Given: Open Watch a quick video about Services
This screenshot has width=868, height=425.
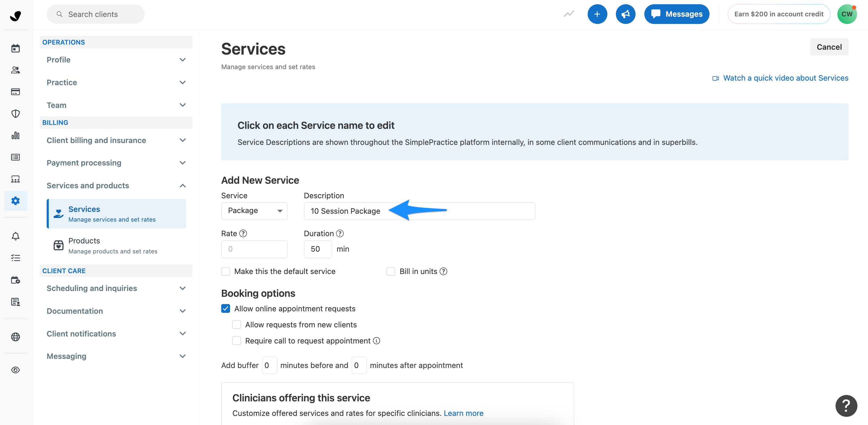Looking at the screenshot, I should (x=780, y=78).
